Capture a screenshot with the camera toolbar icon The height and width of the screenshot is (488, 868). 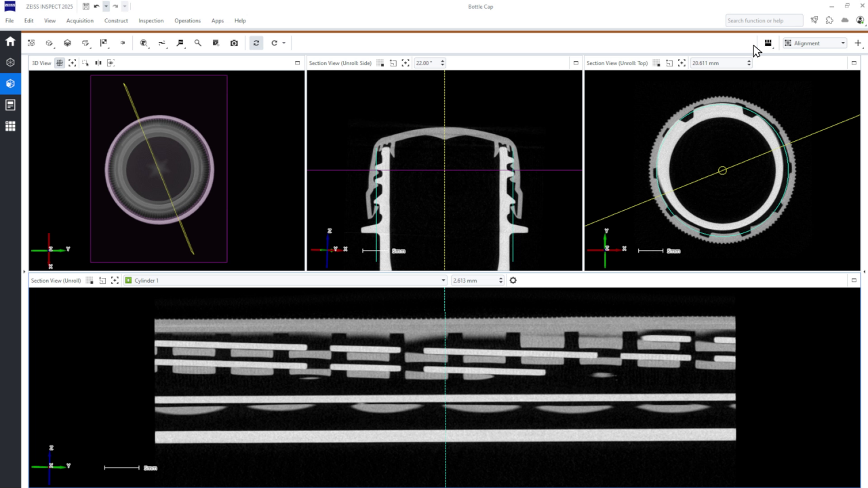[234, 43]
